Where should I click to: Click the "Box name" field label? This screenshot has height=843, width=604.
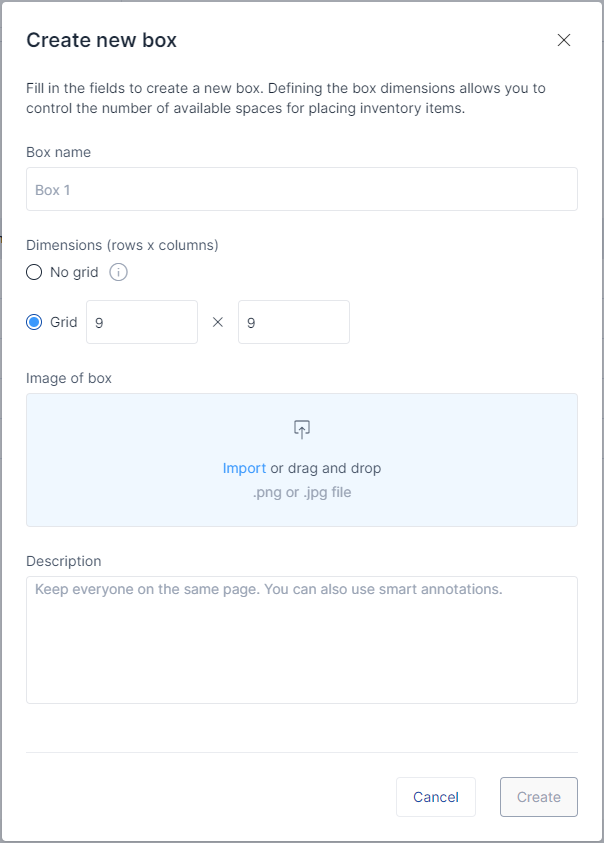pyautogui.click(x=59, y=152)
